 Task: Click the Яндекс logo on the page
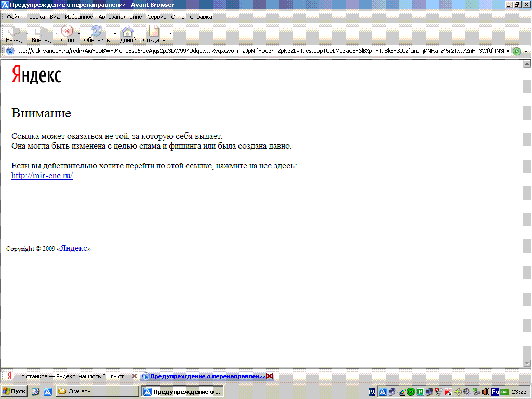click(36, 74)
